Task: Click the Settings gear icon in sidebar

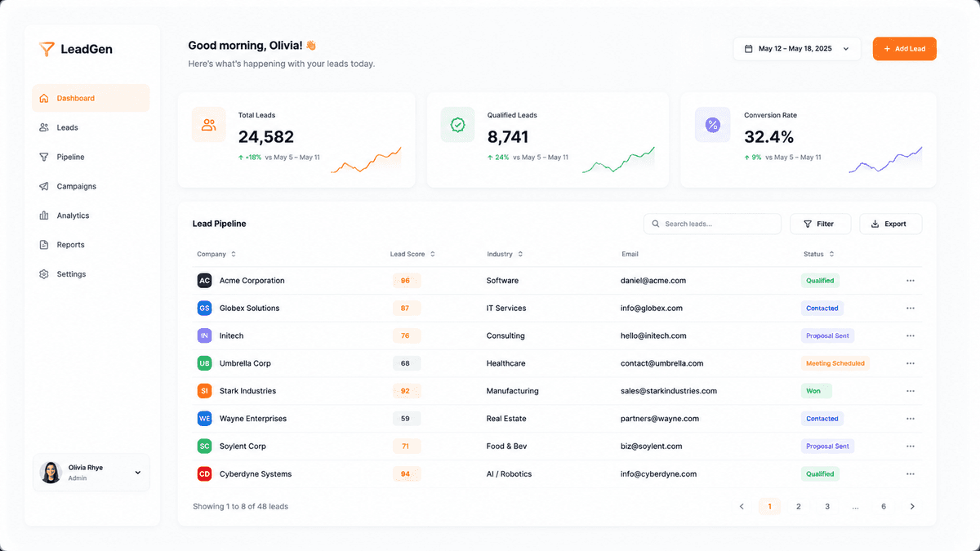Action: [x=44, y=274]
